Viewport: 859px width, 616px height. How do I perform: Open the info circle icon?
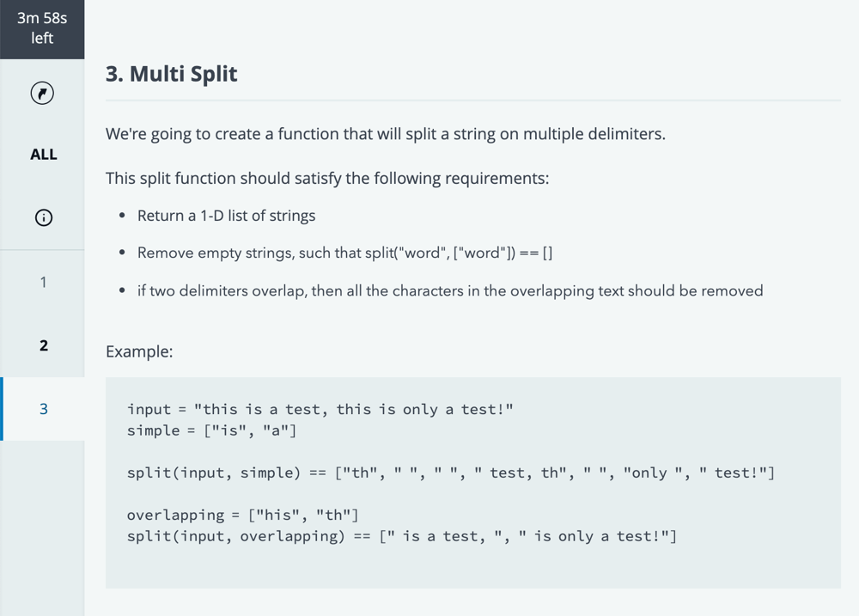click(43, 217)
